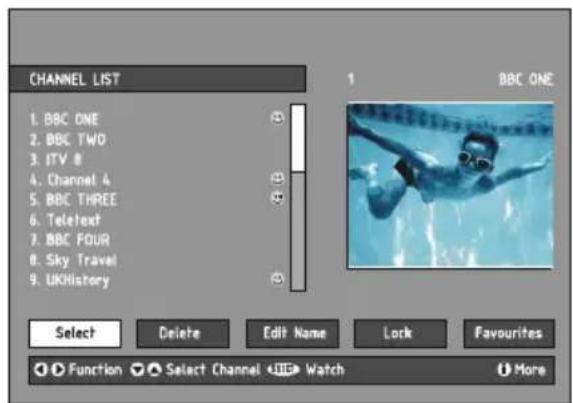Screen dimensions: 573x403
Task: Click the down arrow Select Channel icon
Action: 137,370
